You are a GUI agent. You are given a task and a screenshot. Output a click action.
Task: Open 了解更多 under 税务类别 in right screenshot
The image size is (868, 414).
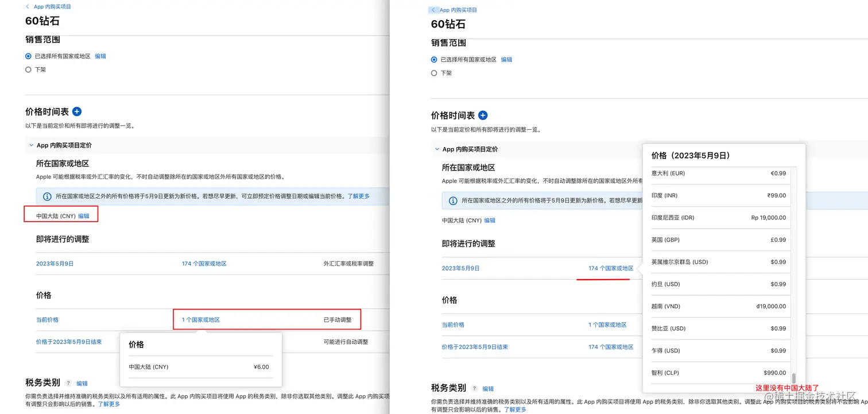tap(515, 409)
